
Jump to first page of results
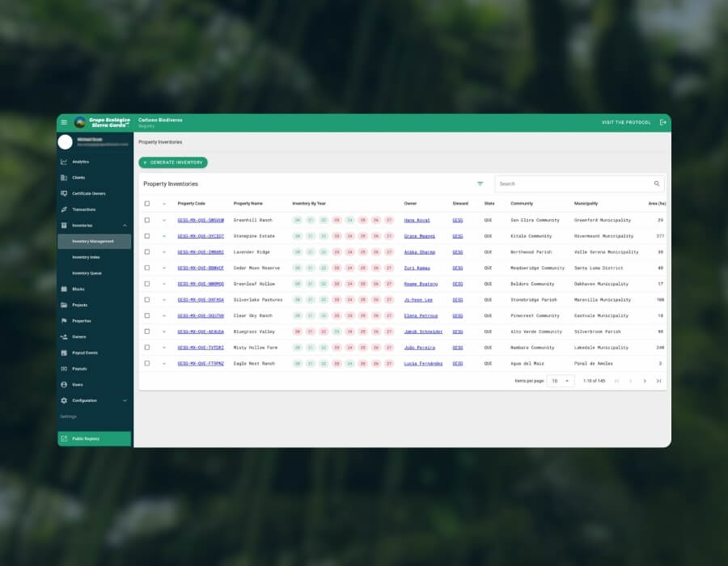[616, 381]
